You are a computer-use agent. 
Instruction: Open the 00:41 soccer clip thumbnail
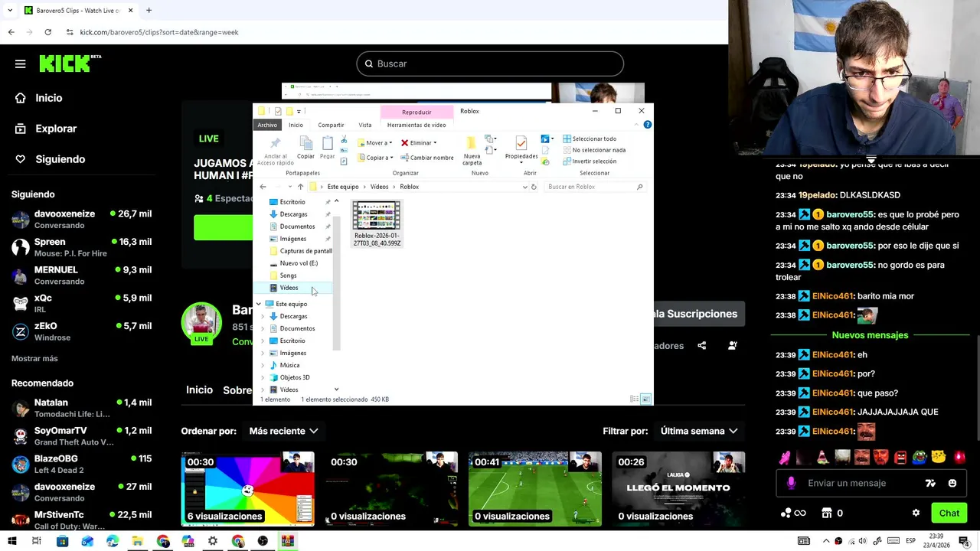(x=535, y=488)
